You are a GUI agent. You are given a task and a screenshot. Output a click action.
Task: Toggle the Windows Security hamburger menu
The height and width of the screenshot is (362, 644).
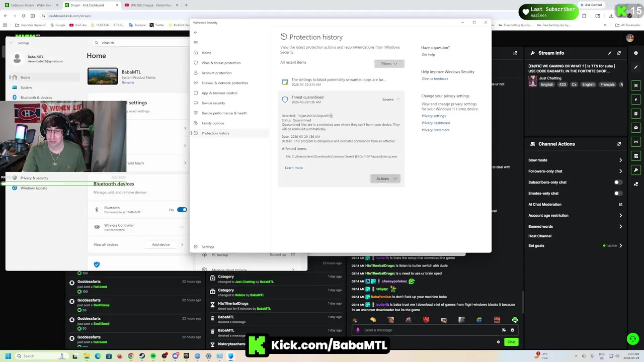pos(196,42)
